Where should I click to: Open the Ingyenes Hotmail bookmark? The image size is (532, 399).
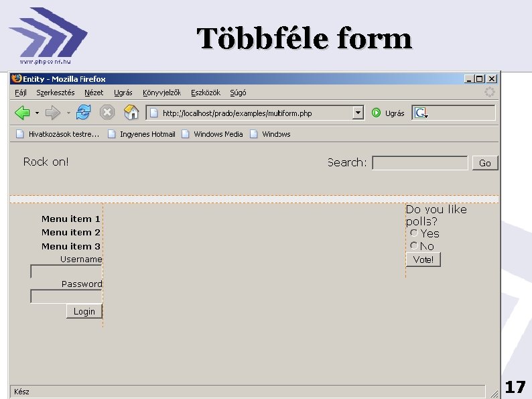(x=141, y=134)
